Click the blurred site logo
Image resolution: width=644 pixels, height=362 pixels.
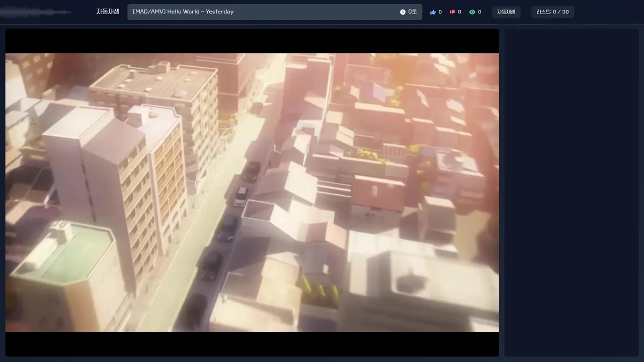click(x=36, y=12)
